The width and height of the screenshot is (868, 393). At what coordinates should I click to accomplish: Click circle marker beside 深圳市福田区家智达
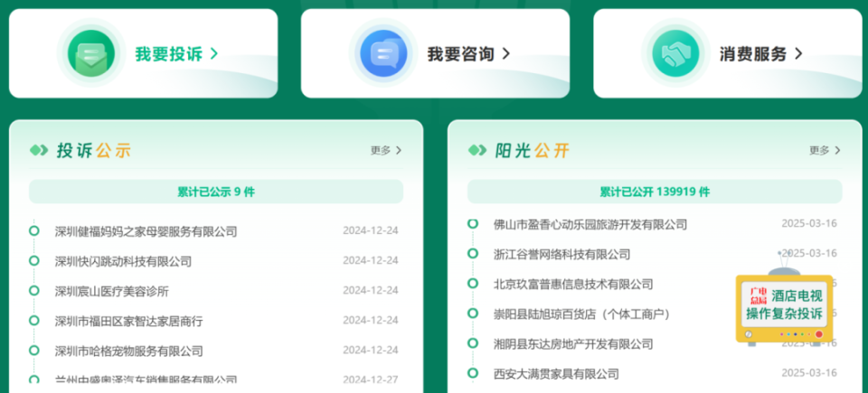pyautogui.click(x=34, y=321)
